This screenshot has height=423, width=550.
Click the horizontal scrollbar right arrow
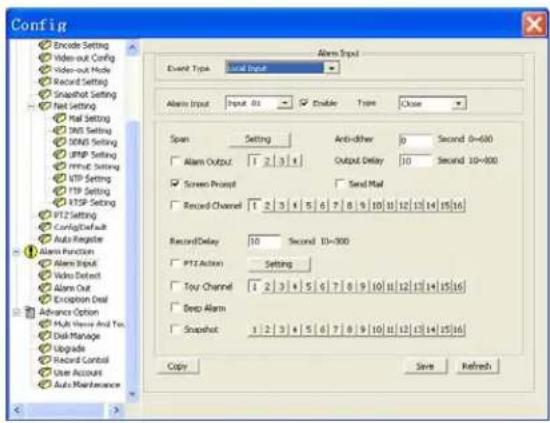[116, 409]
